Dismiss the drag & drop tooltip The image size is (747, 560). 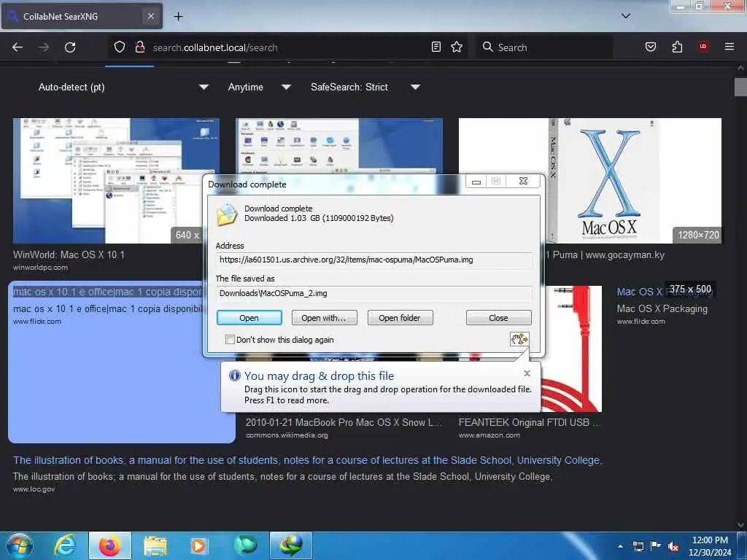coord(527,373)
